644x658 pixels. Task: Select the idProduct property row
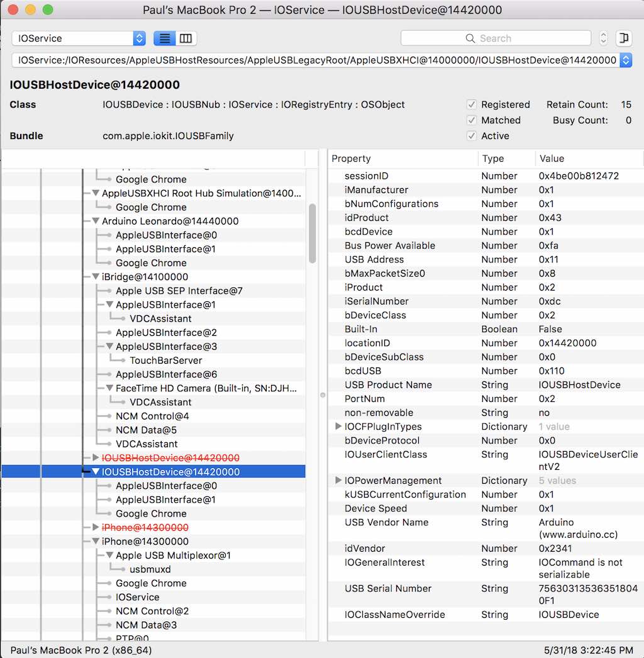pos(486,218)
